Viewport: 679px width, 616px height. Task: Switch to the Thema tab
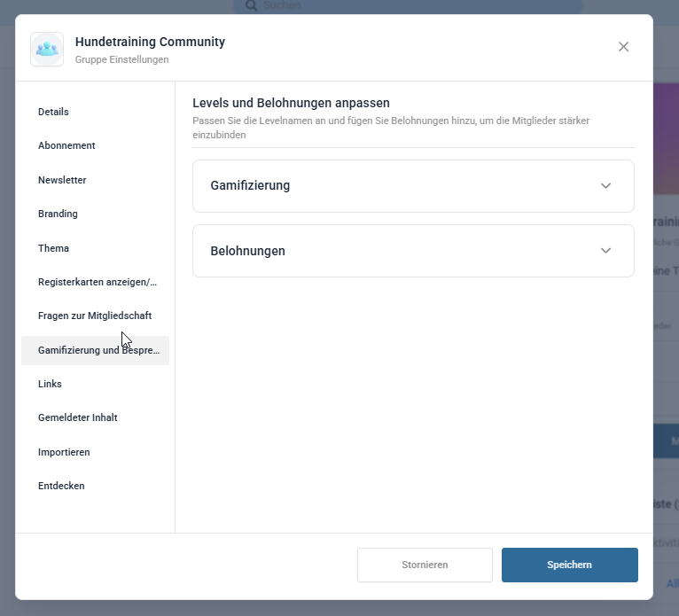[53, 248]
